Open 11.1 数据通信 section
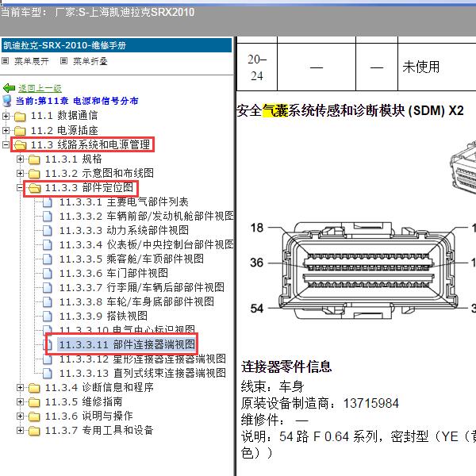476x476 pixels. (64, 116)
